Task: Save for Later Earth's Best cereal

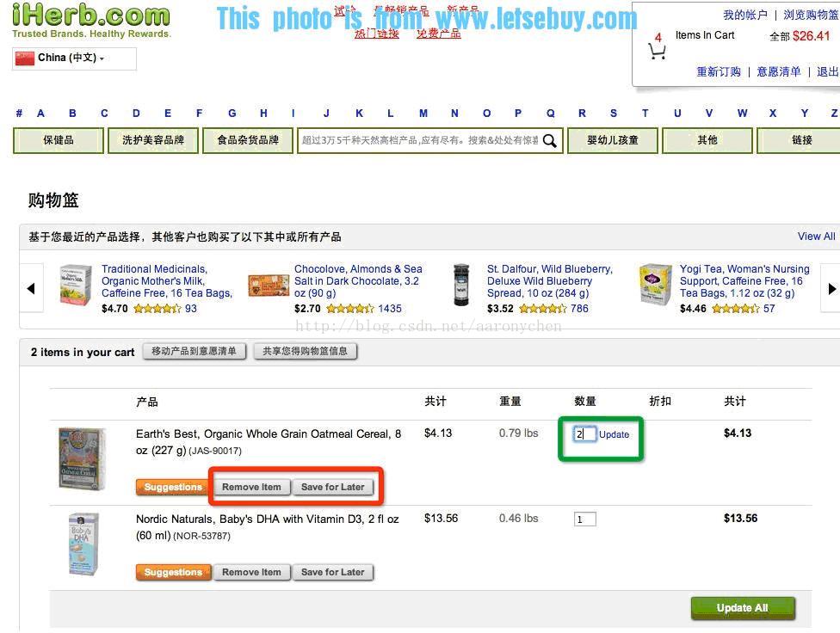Action: [x=333, y=487]
